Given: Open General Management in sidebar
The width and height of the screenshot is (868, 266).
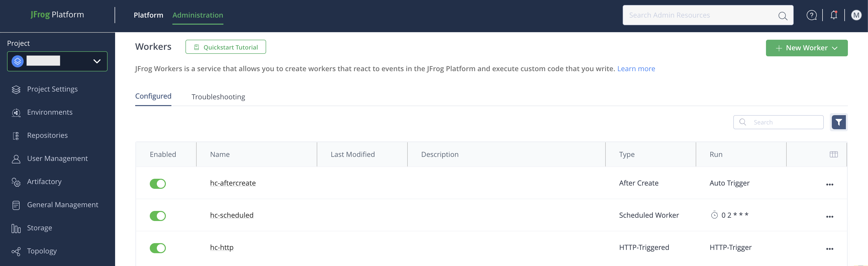Looking at the screenshot, I should coord(62,205).
